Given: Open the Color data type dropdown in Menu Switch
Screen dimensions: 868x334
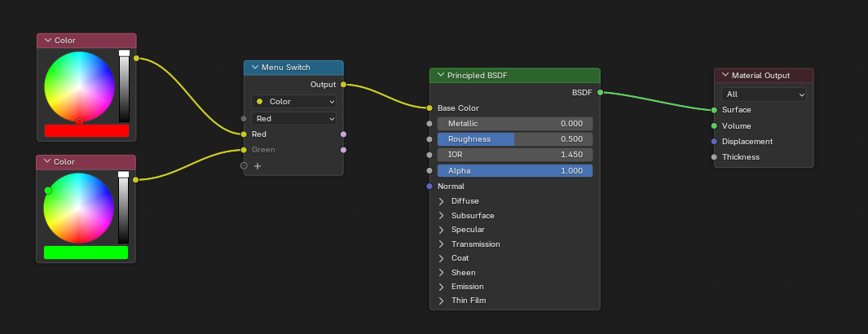Looking at the screenshot, I should tap(293, 102).
